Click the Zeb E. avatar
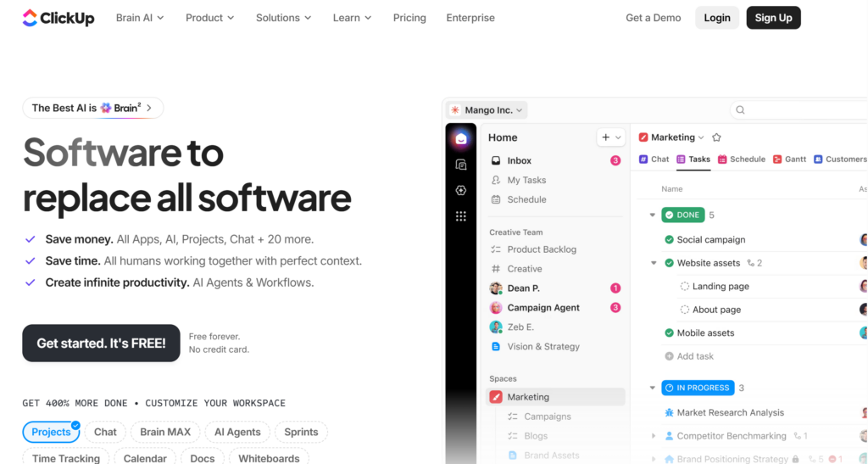 (x=496, y=327)
